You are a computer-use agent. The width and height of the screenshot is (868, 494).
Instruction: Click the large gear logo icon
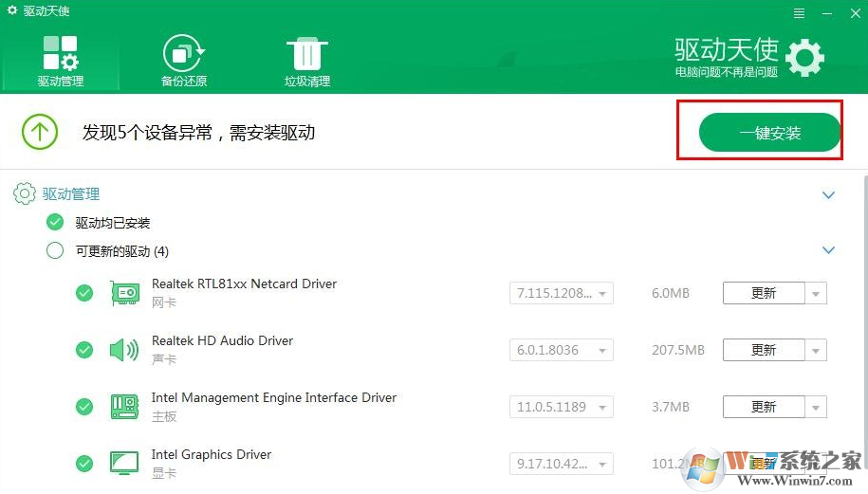point(804,58)
